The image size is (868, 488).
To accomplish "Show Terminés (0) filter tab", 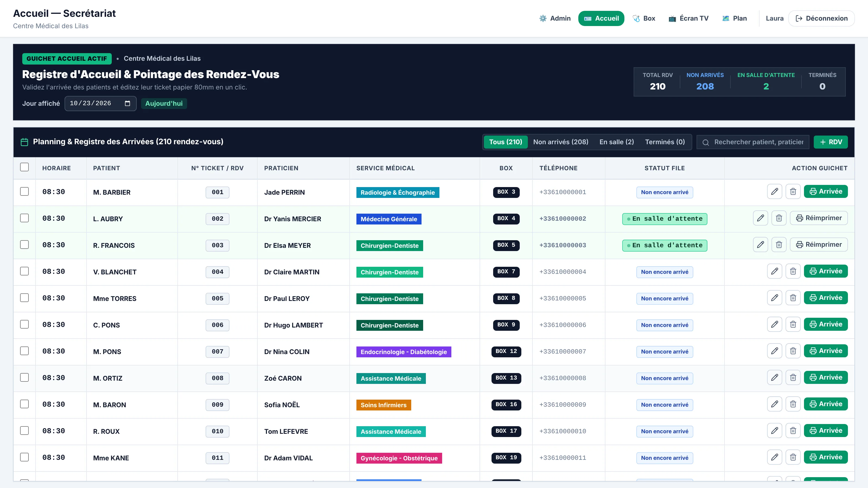I will pos(665,142).
